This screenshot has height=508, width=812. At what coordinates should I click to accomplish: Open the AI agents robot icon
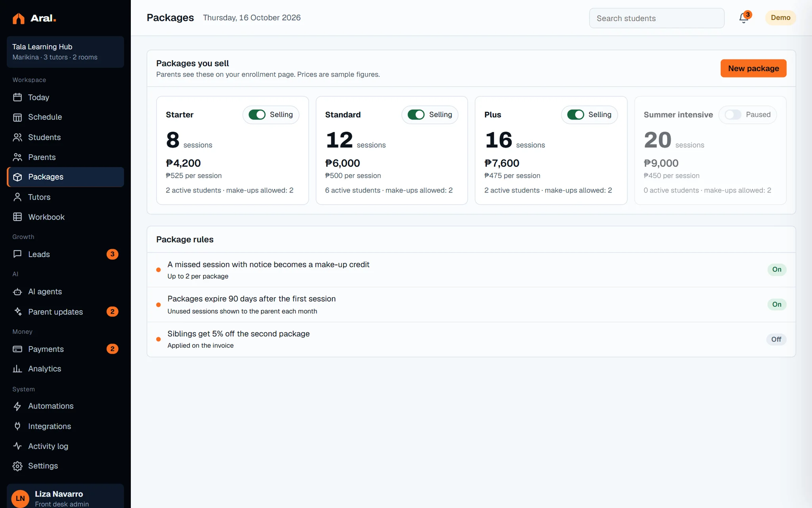(17, 292)
